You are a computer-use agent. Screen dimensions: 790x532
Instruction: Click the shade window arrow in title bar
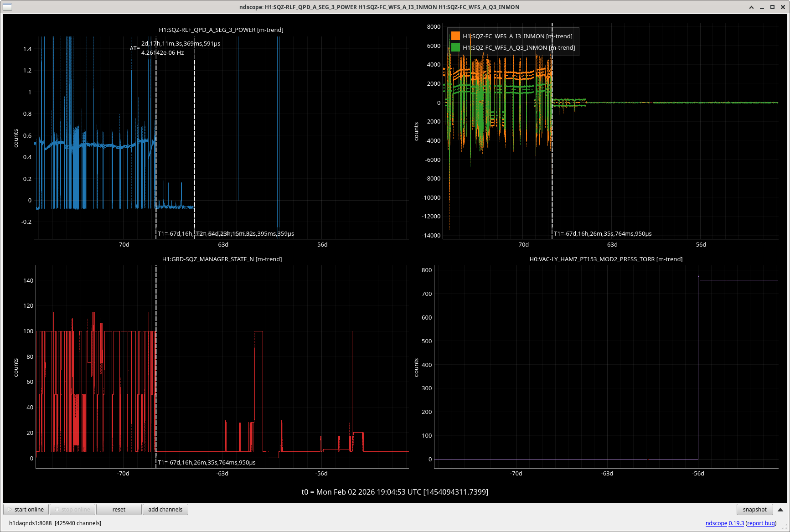tap(751, 7)
